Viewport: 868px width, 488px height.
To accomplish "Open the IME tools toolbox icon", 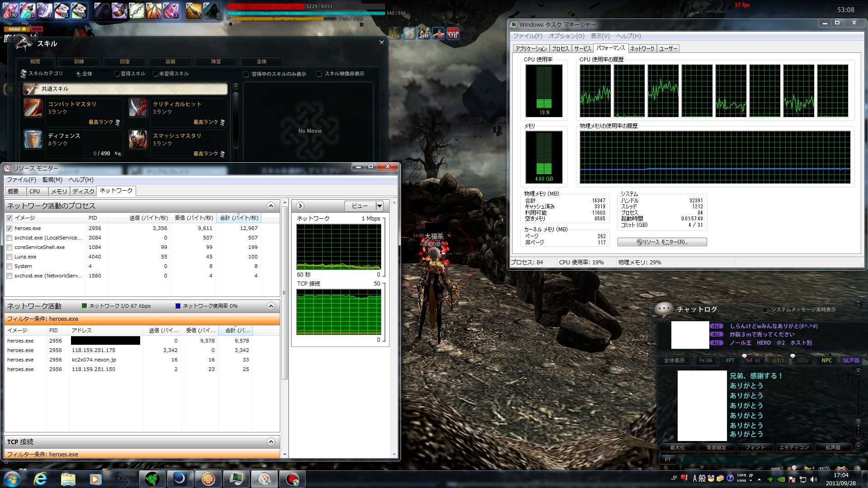I will [721, 478].
